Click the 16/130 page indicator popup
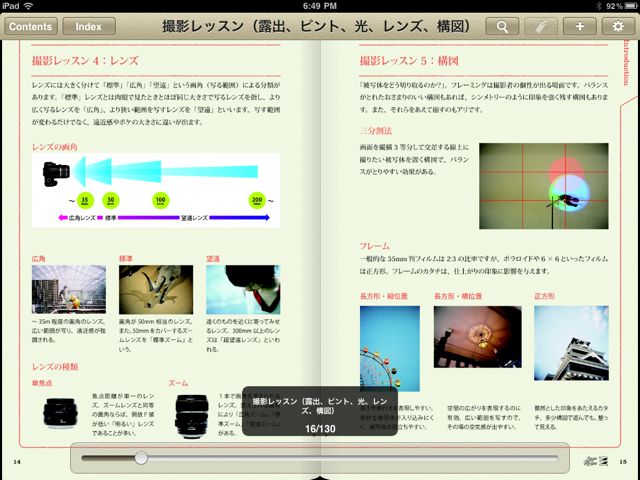640x480 pixels. coord(320,411)
